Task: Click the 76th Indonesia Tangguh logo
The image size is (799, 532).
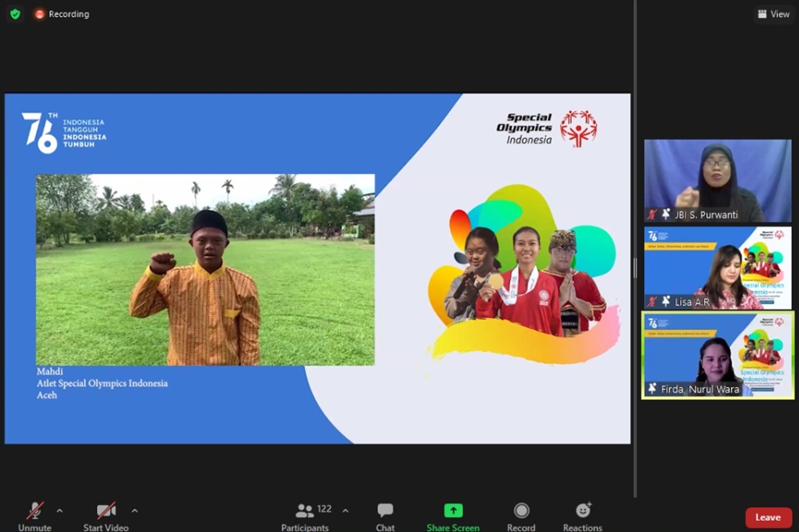Action: (x=64, y=132)
